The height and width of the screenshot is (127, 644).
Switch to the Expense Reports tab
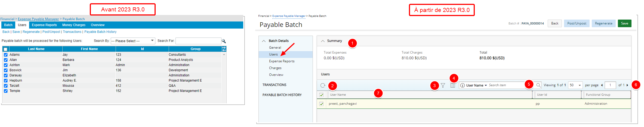(44, 25)
